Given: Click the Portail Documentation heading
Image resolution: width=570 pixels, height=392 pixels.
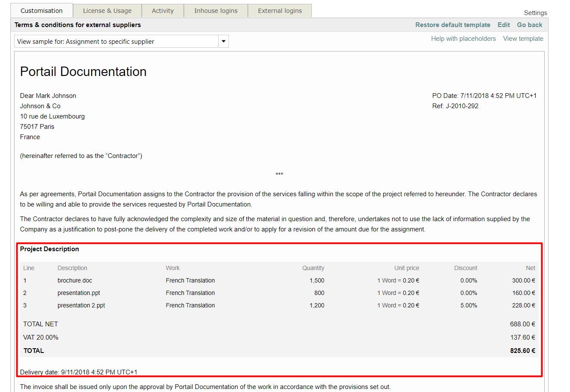Looking at the screenshot, I should (x=83, y=72).
